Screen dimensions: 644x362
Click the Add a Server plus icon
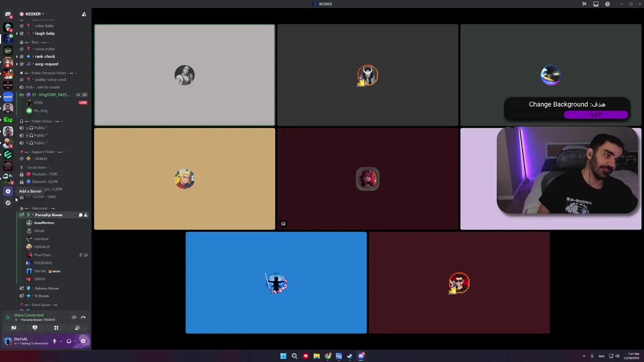[x=8, y=191]
